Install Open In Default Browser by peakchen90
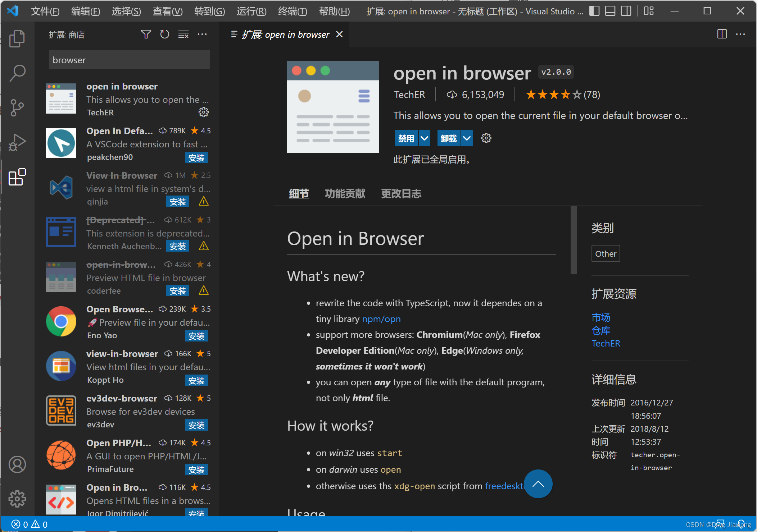This screenshot has width=757, height=532. 196,158
